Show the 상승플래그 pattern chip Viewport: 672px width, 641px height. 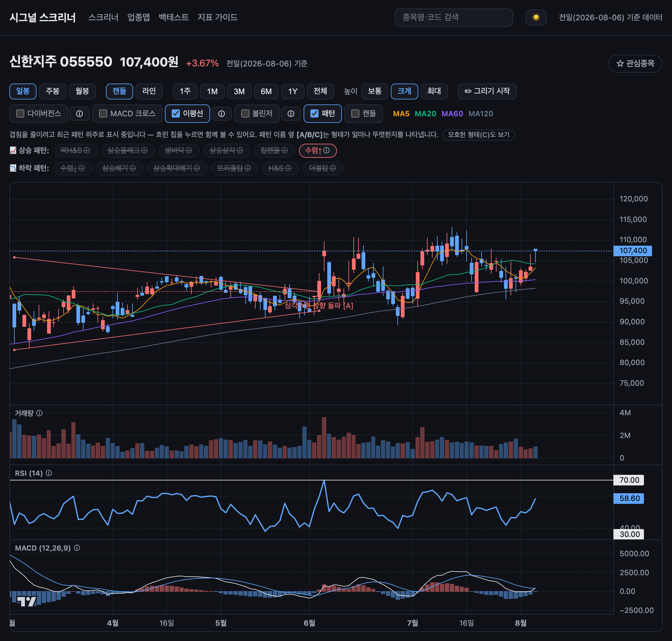pyautogui.click(x=127, y=151)
